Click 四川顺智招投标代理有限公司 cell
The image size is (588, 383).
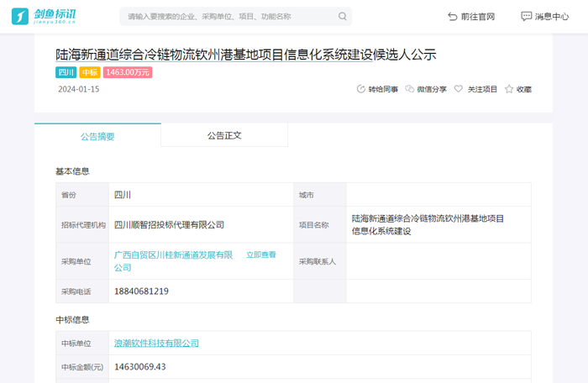coord(201,225)
